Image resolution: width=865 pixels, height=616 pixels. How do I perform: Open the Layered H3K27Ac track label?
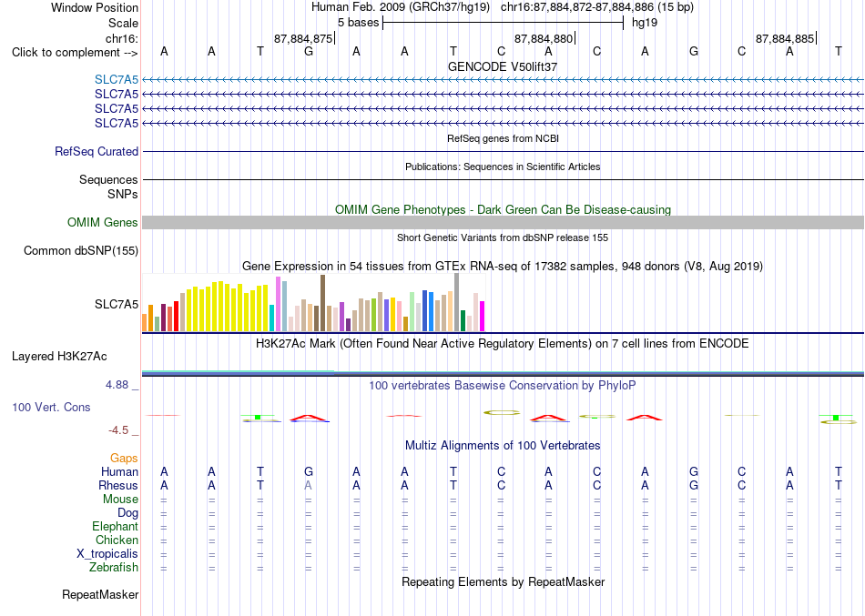pyautogui.click(x=59, y=357)
